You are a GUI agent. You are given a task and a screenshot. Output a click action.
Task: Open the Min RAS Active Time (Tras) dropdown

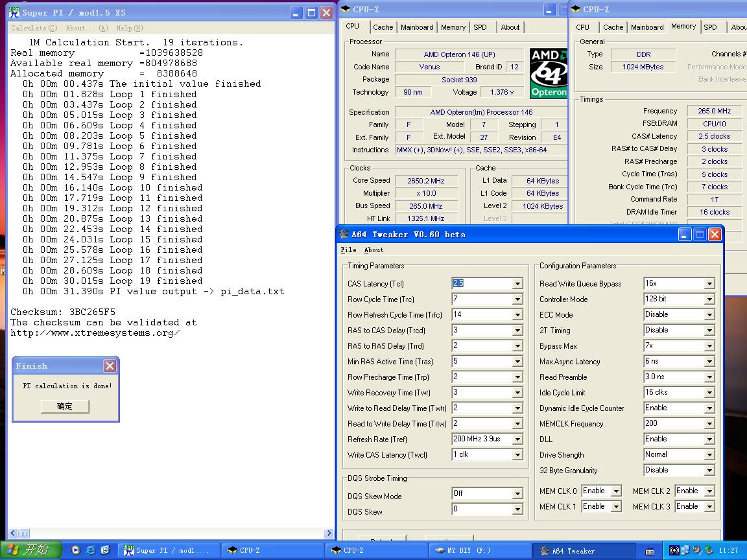coord(517,362)
